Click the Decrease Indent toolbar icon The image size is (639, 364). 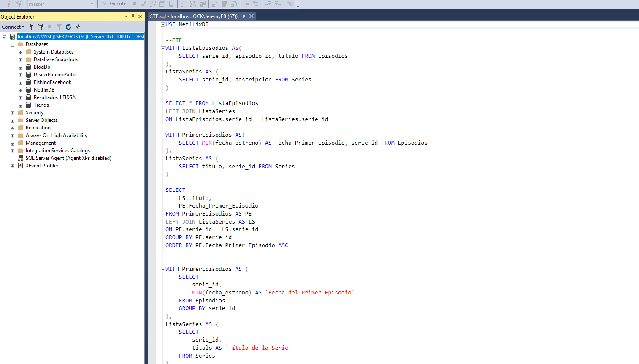click(268, 4)
